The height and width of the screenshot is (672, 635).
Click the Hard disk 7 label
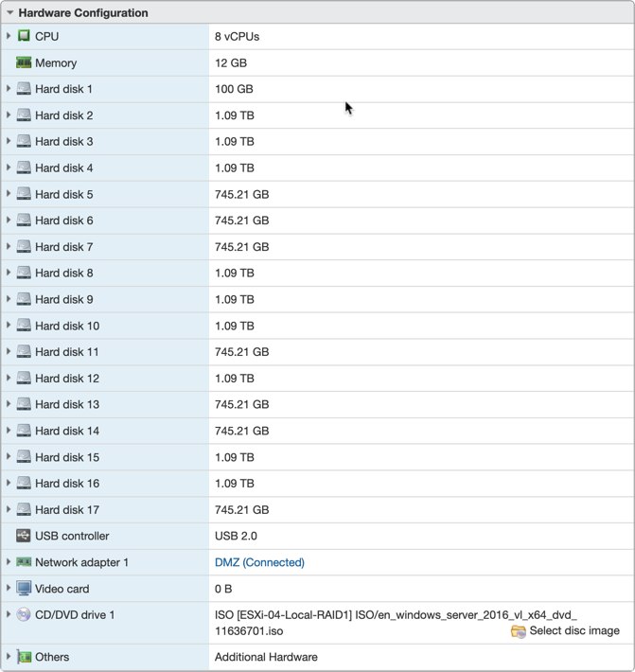pyautogui.click(x=63, y=247)
